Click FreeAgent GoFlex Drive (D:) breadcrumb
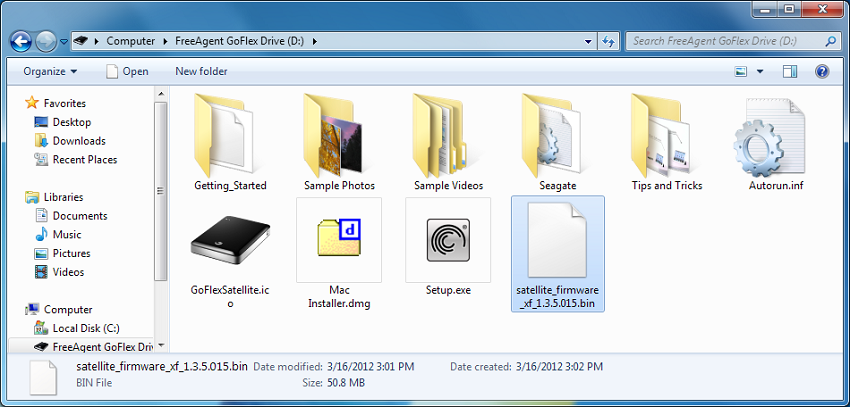This screenshot has height=407, width=850. 241,41
